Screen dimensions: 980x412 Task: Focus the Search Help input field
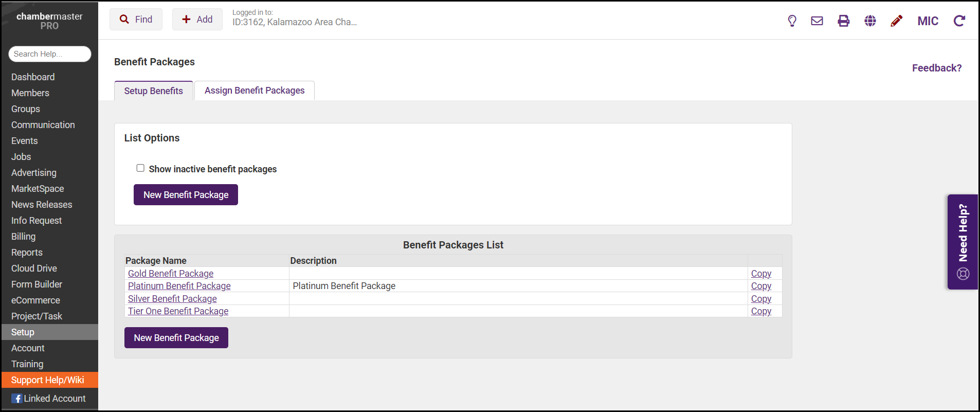(x=50, y=54)
